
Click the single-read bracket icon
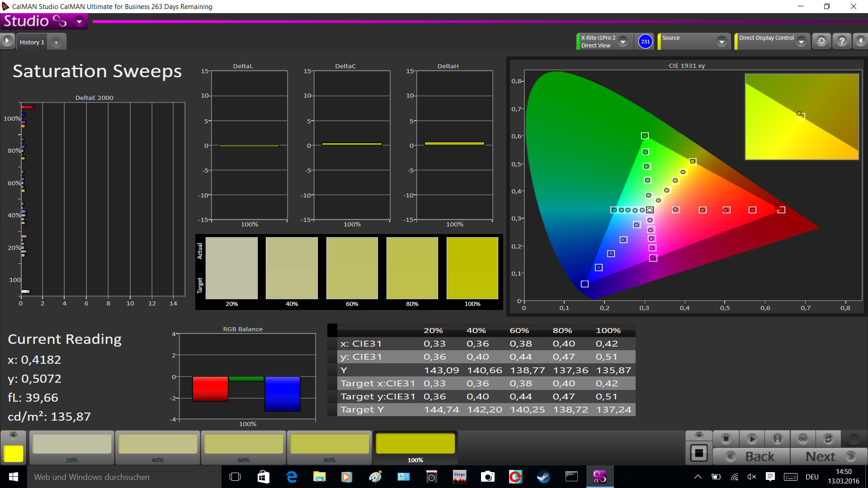(x=778, y=439)
